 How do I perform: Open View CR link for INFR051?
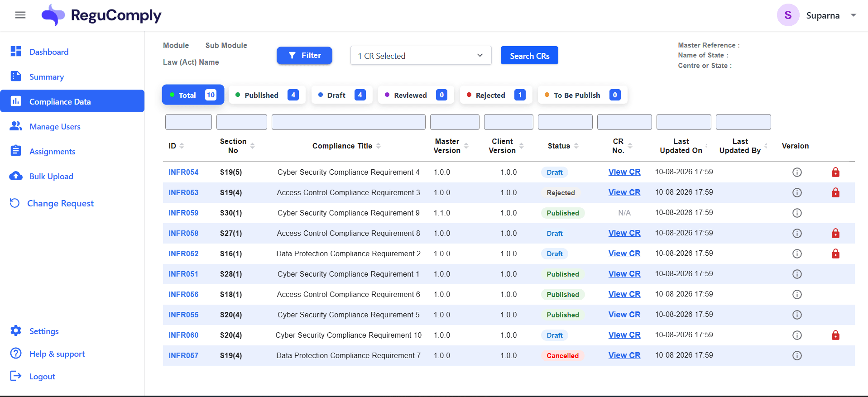point(624,274)
